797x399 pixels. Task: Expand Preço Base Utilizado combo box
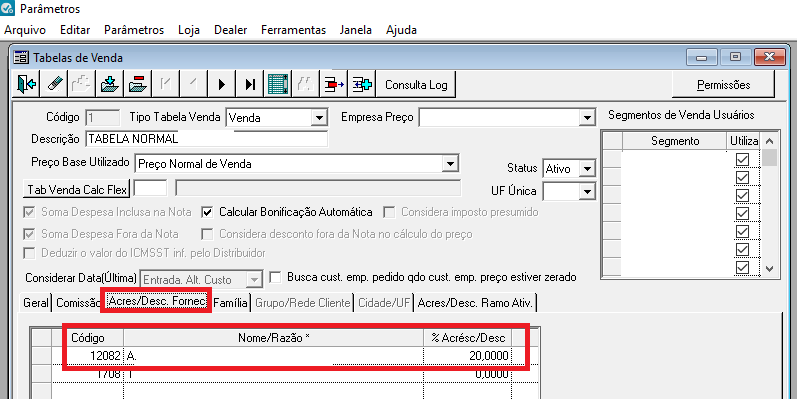point(449,164)
